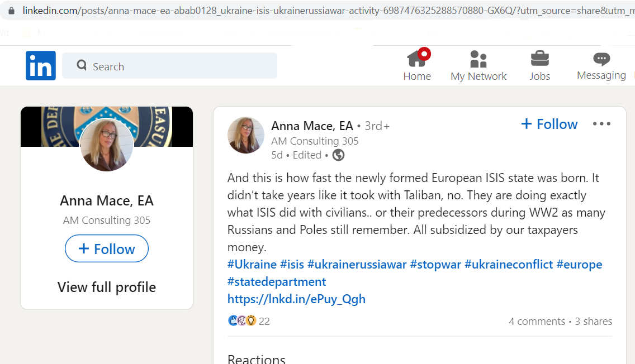Open View full profile link
The height and width of the screenshot is (364, 635).
click(x=107, y=287)
